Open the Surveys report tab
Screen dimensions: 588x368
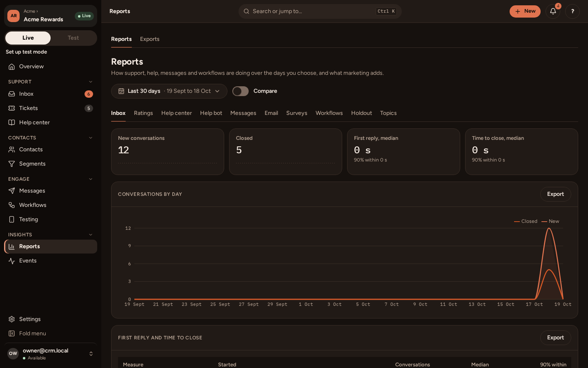coord(297,113)
